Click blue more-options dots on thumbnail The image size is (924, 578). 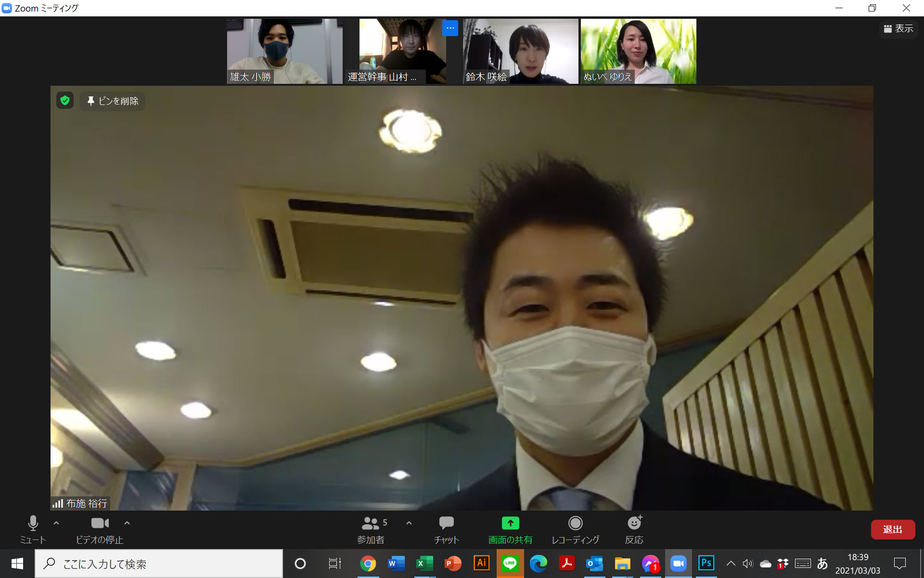click(x=450, y=28)
